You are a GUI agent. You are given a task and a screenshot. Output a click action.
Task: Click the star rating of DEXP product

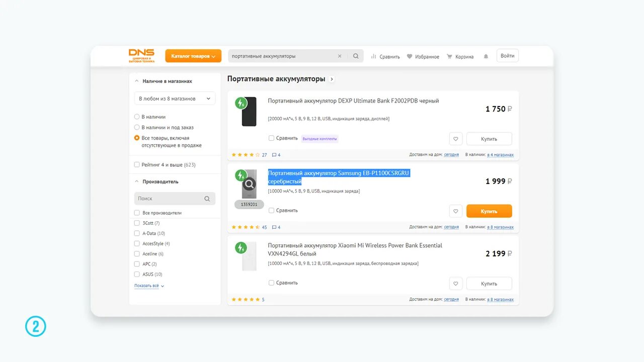[246, 155]
